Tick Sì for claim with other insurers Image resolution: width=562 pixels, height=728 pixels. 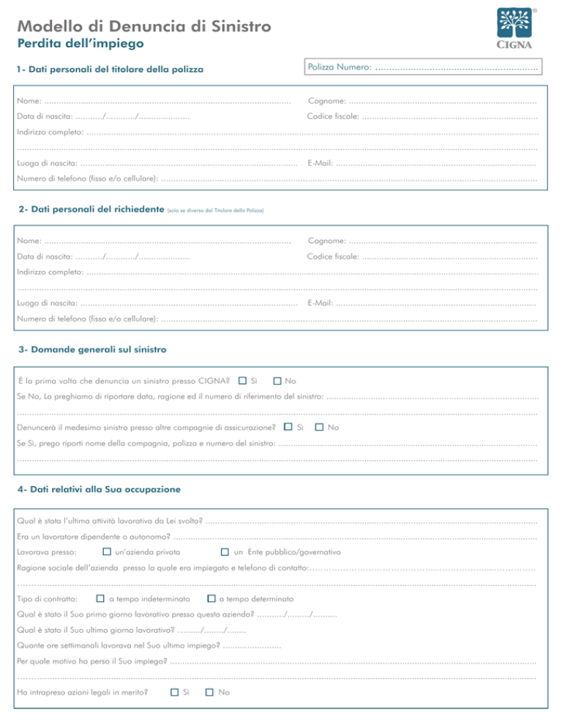(288, 427)
